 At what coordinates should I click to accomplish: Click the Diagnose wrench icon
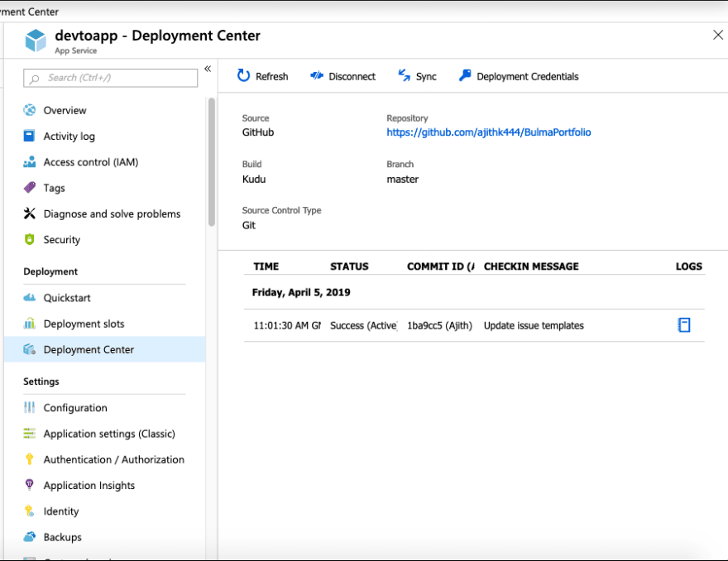(x=29, y=213)
